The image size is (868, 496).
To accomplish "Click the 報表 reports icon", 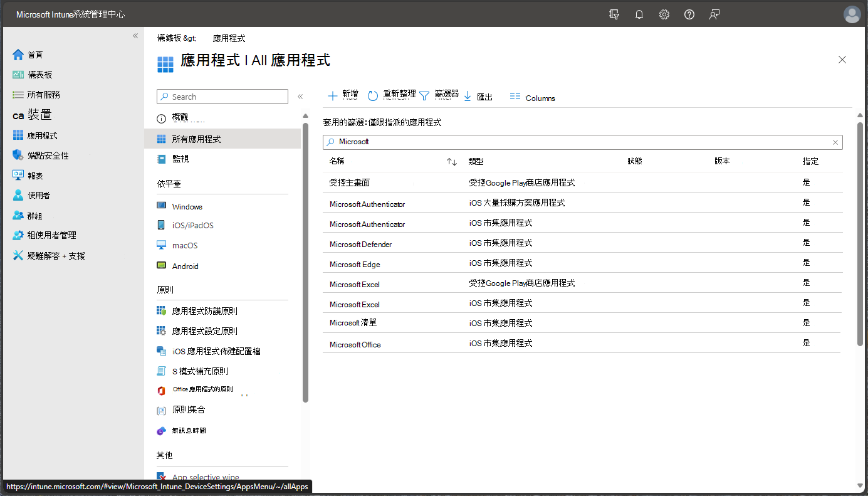I will click(x=18, y=176).
